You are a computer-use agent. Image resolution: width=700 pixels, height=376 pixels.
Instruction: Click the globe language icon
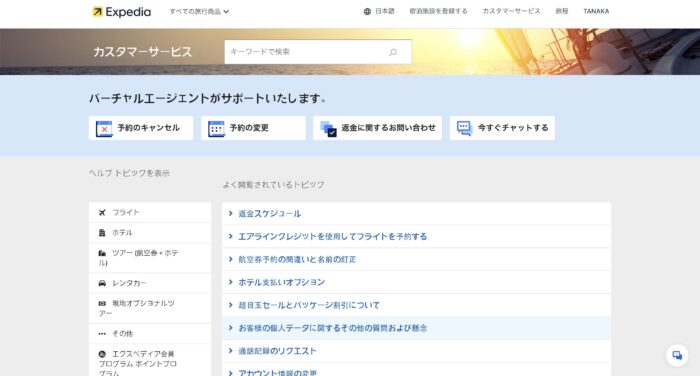(367, 12)
